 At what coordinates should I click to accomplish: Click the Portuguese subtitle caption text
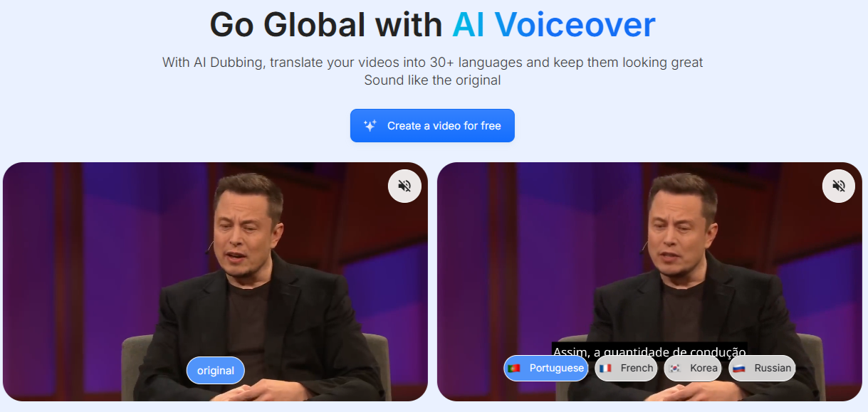click(x=649, y=350)
